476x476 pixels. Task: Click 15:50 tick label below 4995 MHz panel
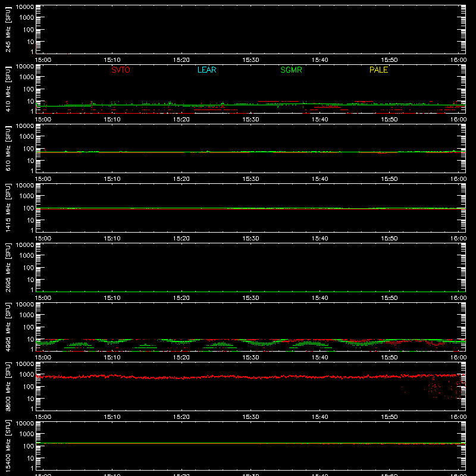click(x=389, y=358)
